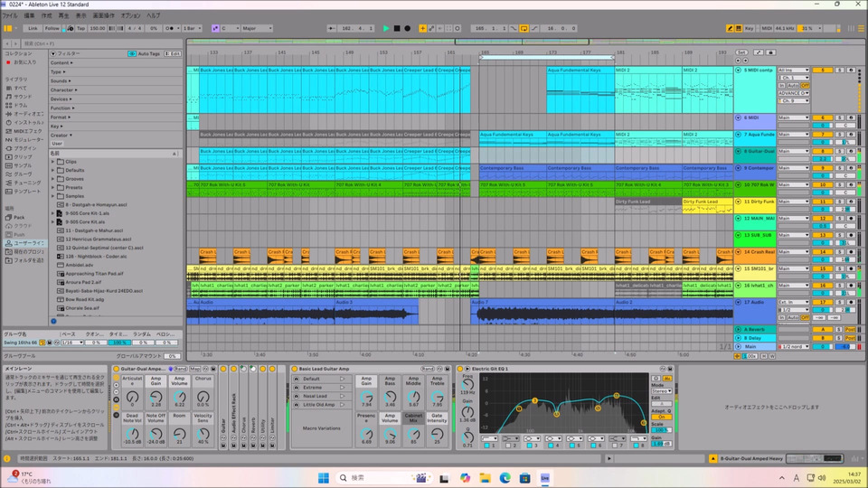Viewport: 868px width, 488px height.
Task: Click the Tap tempo button
Action: click(80, 28)
